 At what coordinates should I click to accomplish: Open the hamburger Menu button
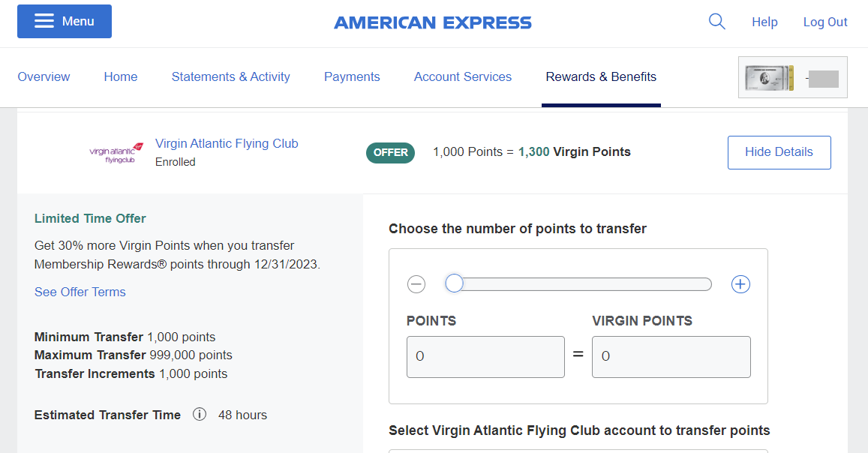[x=65, y=21]
